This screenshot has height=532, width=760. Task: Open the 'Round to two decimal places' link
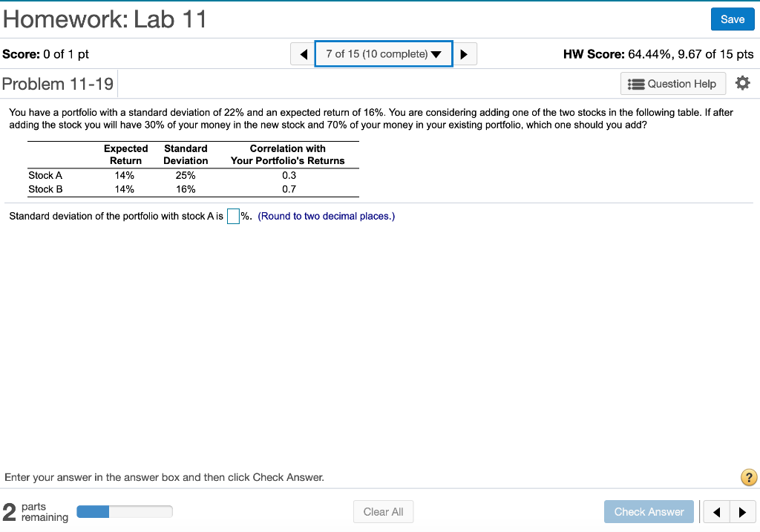[x=326, y=214]
